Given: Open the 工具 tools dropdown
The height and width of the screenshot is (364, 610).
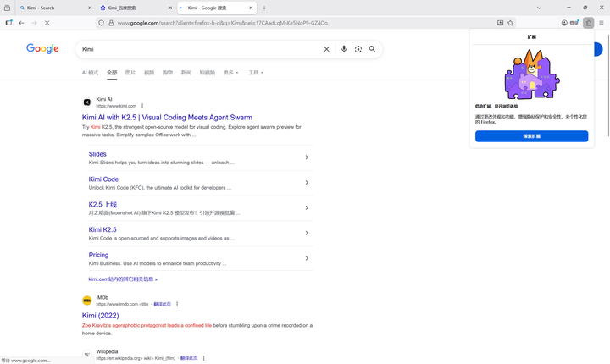Looking at the screenshot, I should coord(255,73).
